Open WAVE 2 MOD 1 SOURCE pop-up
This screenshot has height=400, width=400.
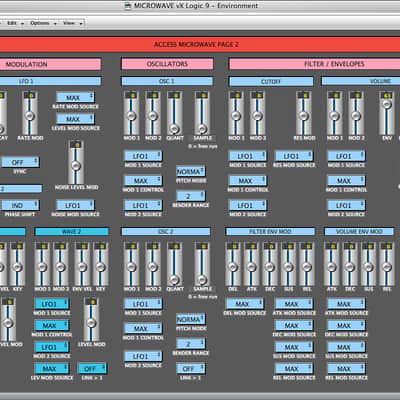pos(52,304)
